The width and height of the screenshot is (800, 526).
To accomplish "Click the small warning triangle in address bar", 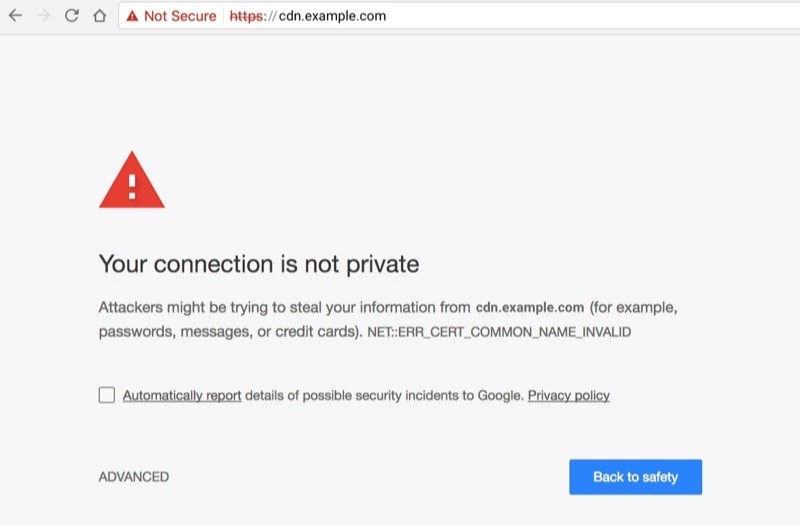I will (x=132, y=16).
